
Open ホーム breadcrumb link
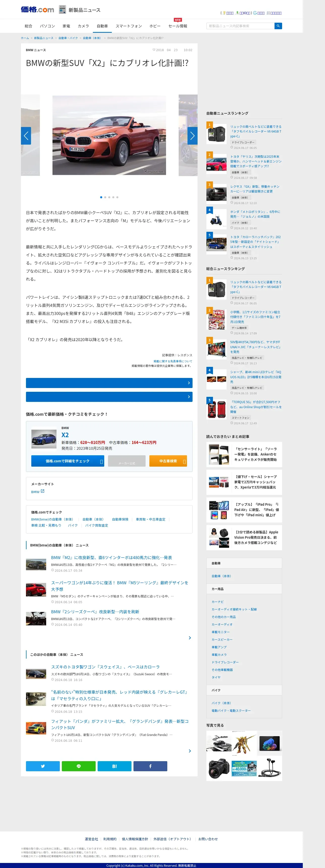(x=25, y=38)
